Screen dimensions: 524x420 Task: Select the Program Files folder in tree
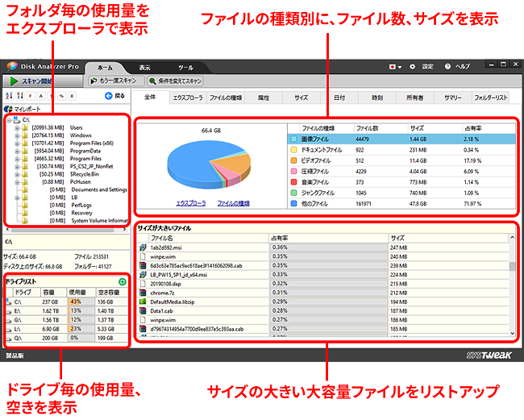coord(85,159)
